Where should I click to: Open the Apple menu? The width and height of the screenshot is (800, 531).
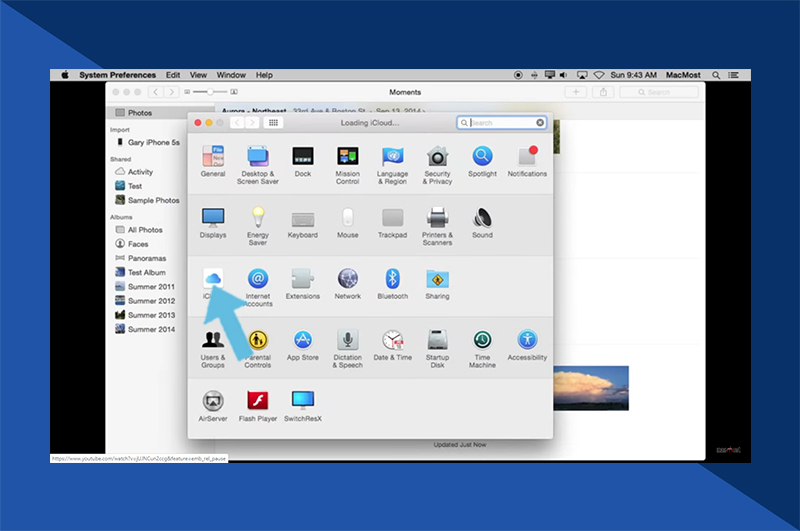(65, 75)
